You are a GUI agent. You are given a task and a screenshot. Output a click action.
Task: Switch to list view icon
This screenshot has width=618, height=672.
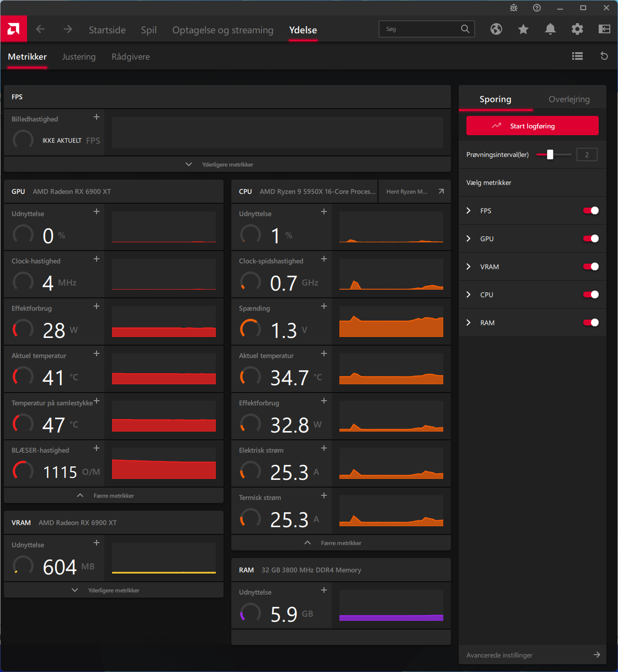pyautogui.click(x=577, y=56)
